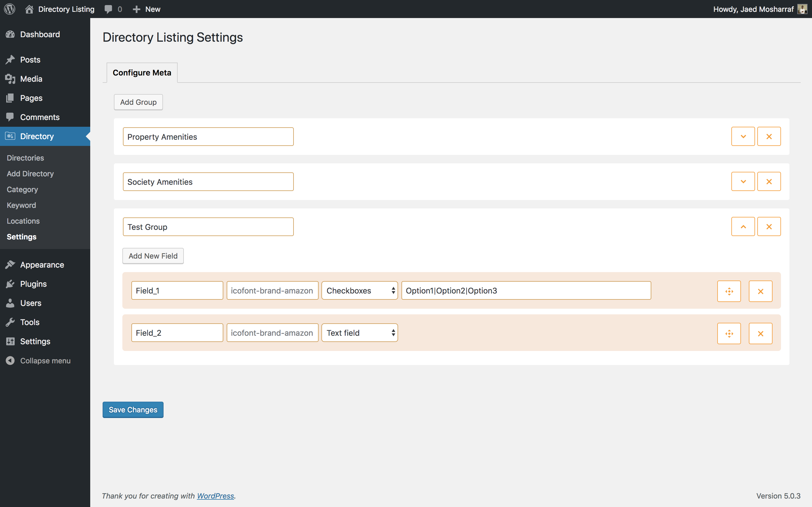Expand the Society Amenities group

pyautogui.click(x=743, y=181)
